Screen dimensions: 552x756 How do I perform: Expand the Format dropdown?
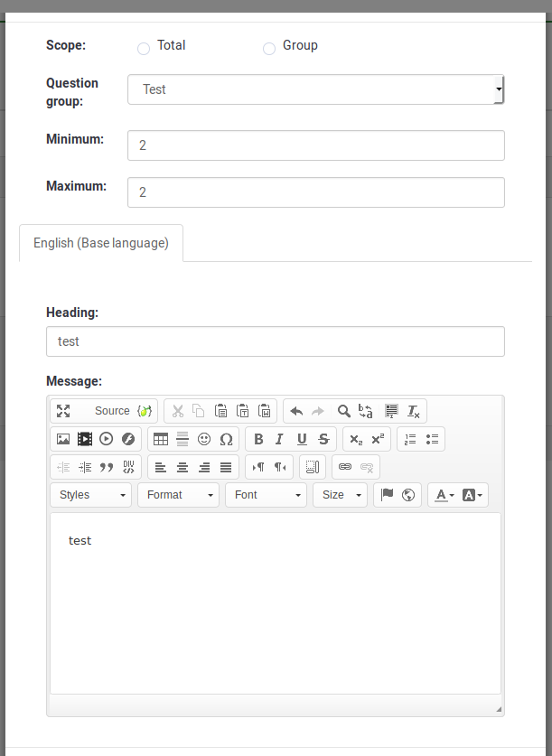[x=178, y=495]
